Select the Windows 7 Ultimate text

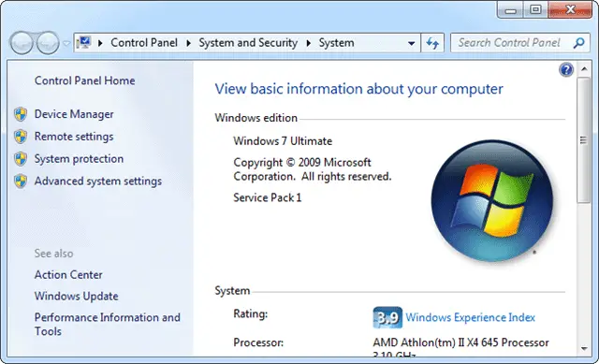click(x=283, y=141)
